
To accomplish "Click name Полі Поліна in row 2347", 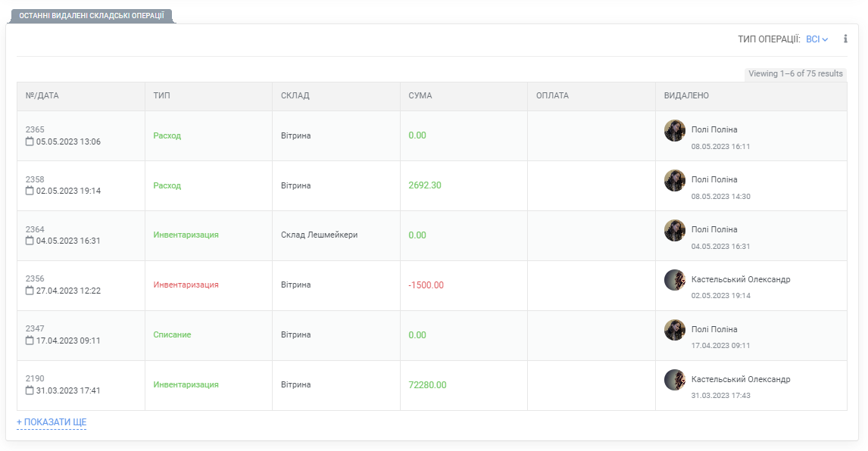I will [x=714, y=329].
